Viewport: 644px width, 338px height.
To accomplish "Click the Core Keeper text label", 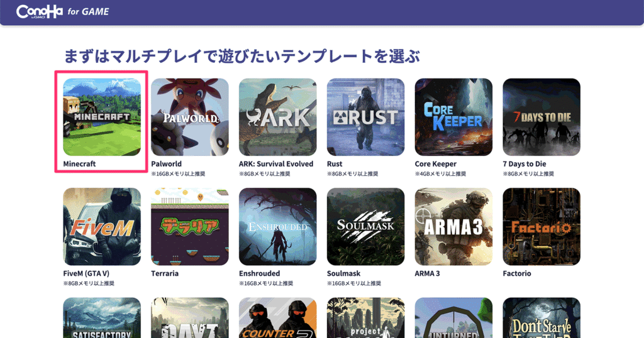I will [x=435, y=164].
